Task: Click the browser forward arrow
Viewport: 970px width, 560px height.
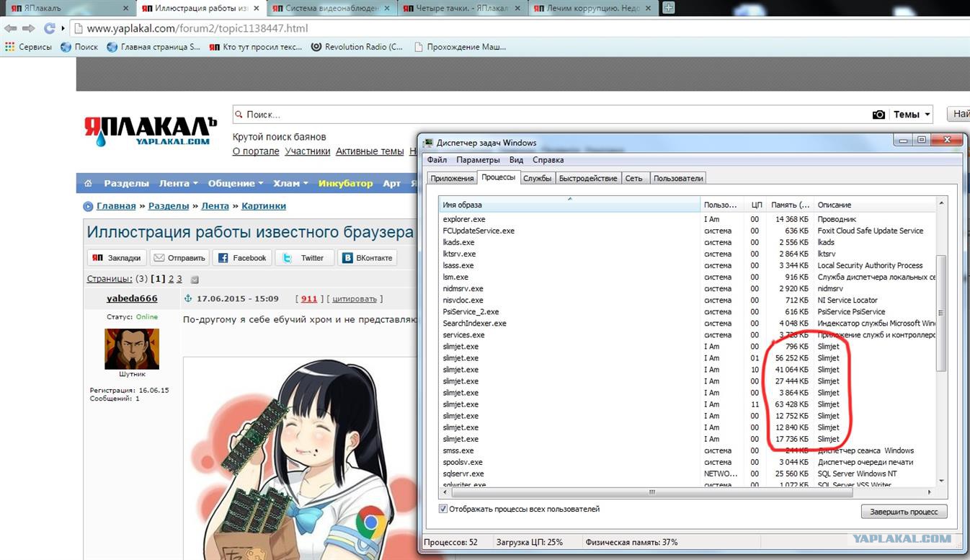Action: pos(28,28)
